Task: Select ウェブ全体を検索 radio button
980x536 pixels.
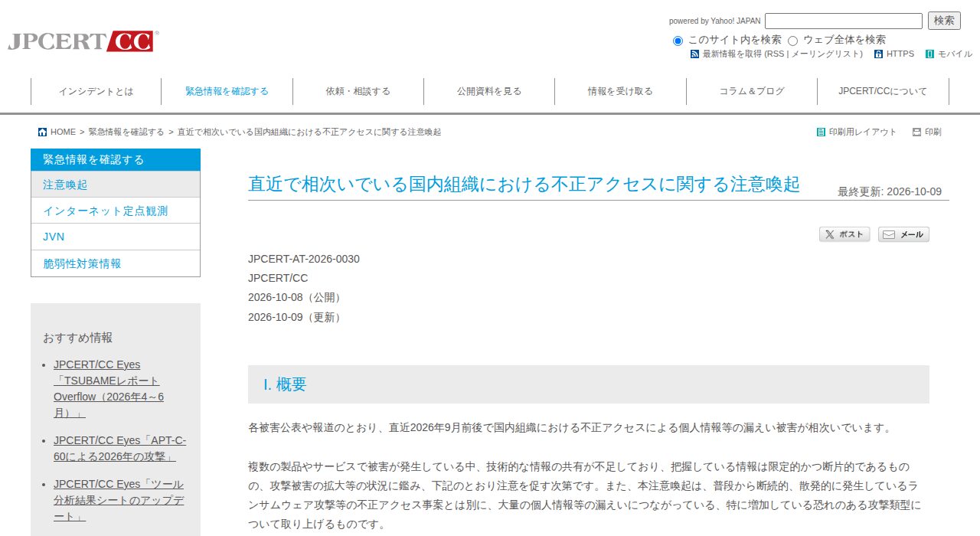Action: 792,41
